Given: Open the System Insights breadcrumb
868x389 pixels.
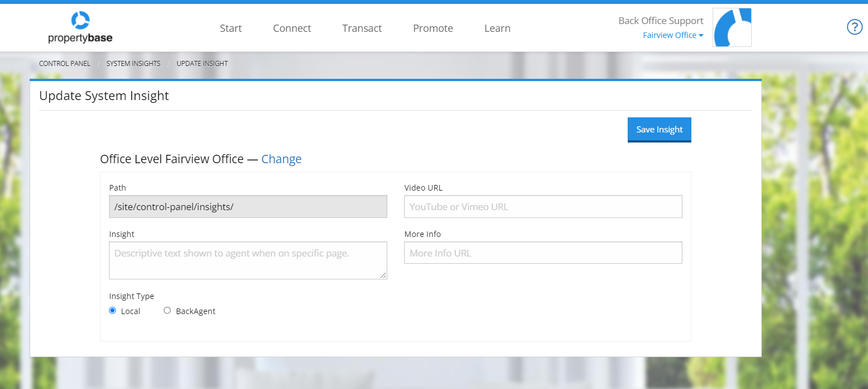Looking at the screenshot, I should 133,63.
